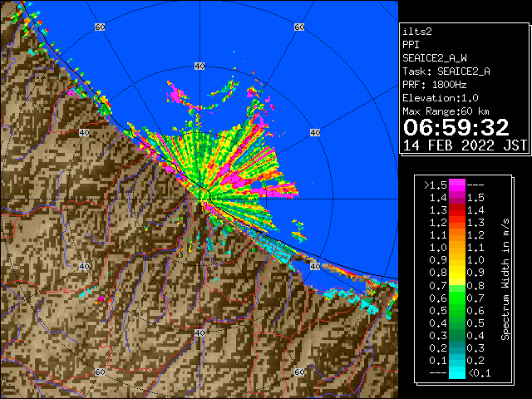Viewport: 532px width, 399px height.
Task: Click the small echo cluster offshore east of radar
Action: click(298, 231)
